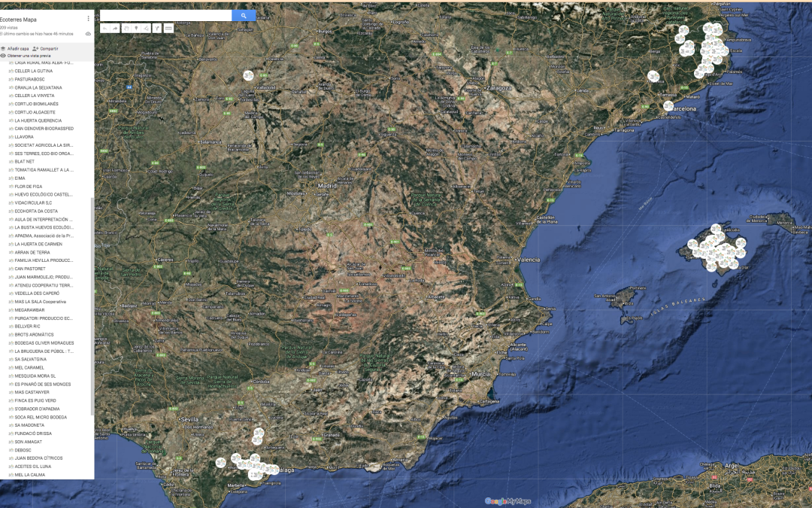Click the marker icon beside GRANJA LA SELVATANA

[11, 87]
